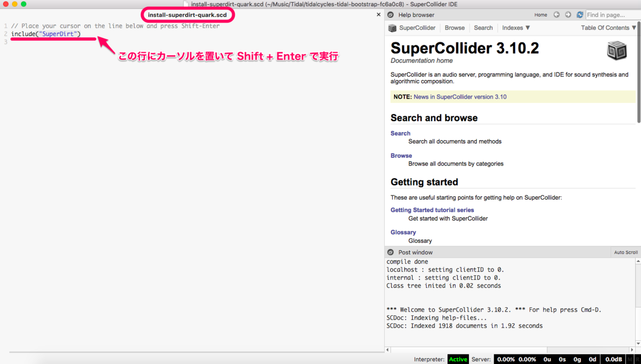Click the "0g" groups count in the server status
Screen dimensions: 641x364
577,359
